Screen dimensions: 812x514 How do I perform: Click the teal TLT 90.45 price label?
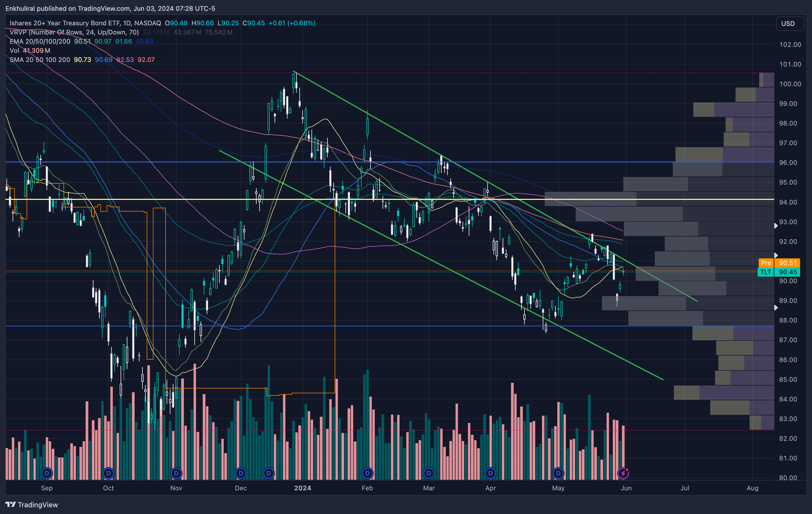click(x=779, y=272)
